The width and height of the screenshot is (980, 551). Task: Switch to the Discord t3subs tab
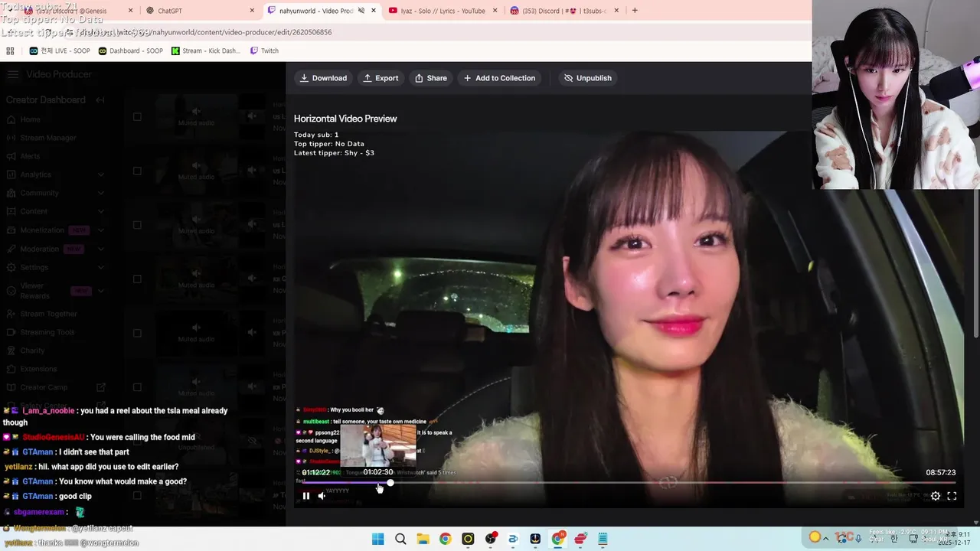(564, 11)
